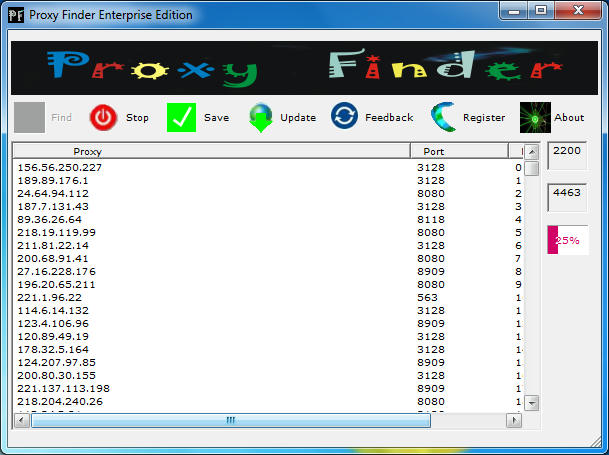This screenshot has width=609, height=455.
Task: Sort by the Proxy column header
Action: click(x=212, y=151)
